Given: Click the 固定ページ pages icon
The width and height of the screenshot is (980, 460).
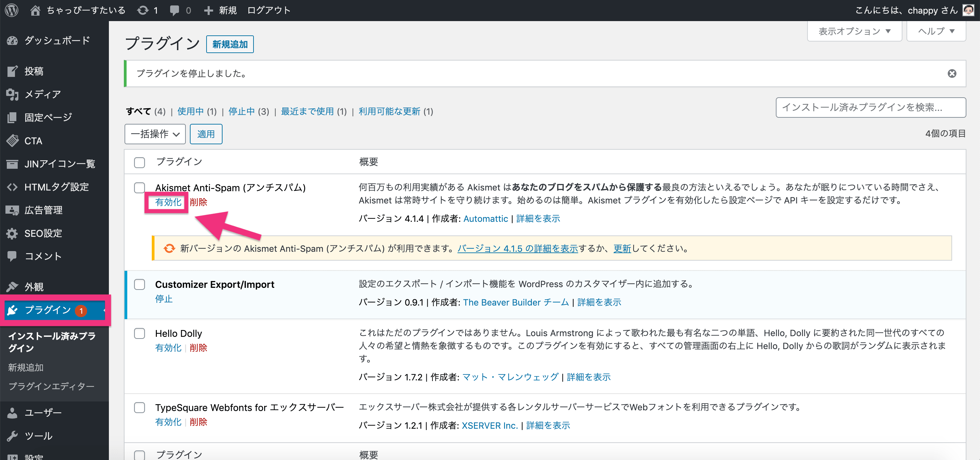Looking at the screenshot, I should point(12,118).
